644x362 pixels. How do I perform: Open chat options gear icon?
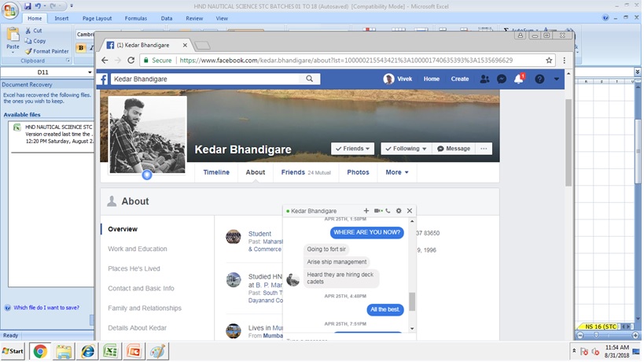tap(399, 211)
